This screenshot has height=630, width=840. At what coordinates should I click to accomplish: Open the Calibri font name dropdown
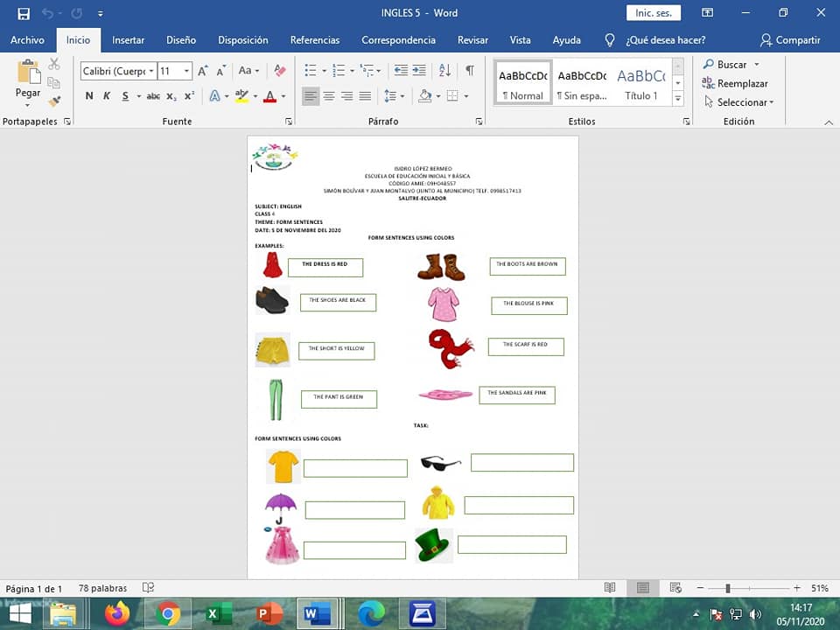pyautogui.click(x=151, y=71)
